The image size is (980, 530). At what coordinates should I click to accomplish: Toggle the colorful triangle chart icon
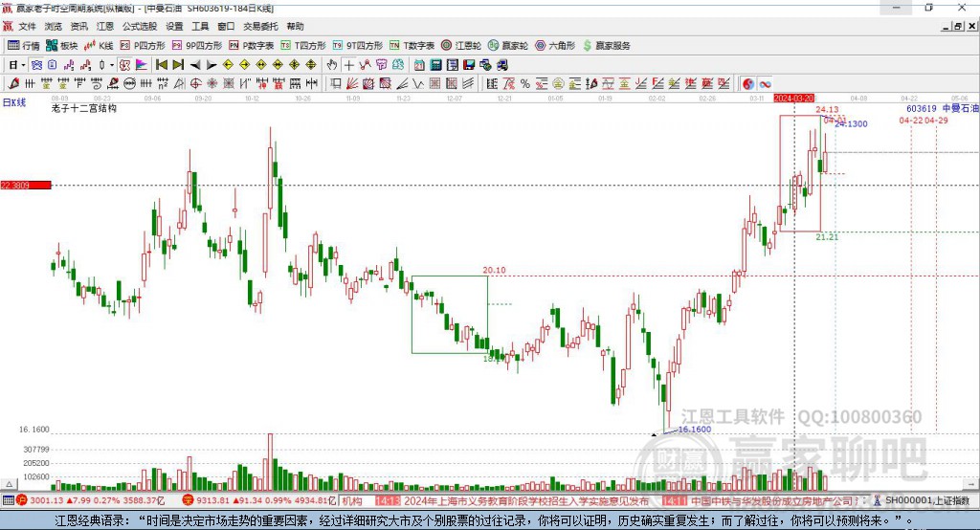142,65
